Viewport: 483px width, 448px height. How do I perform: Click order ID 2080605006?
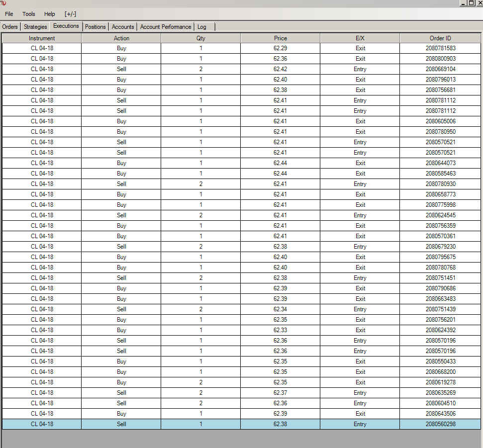coord(441,121)
